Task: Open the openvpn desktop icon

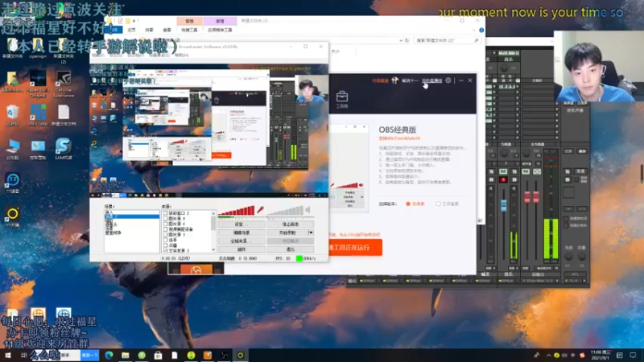Action: click(x=38, y=48)
